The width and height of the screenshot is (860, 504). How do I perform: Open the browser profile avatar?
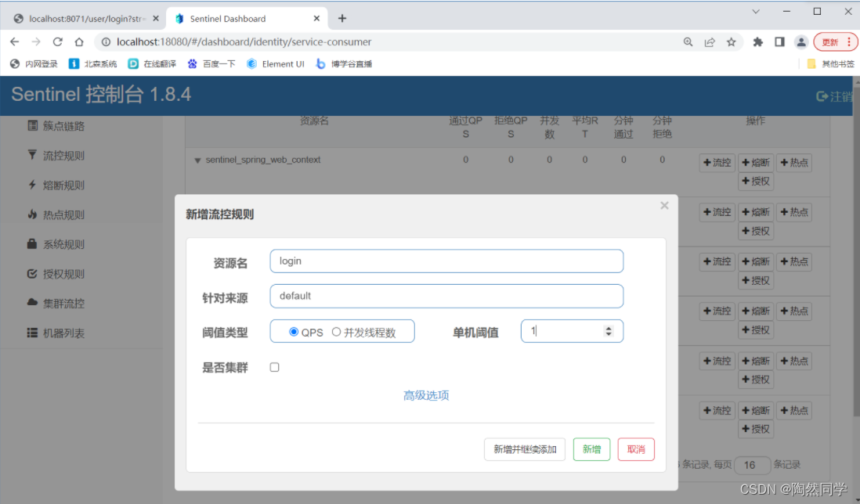800,41
